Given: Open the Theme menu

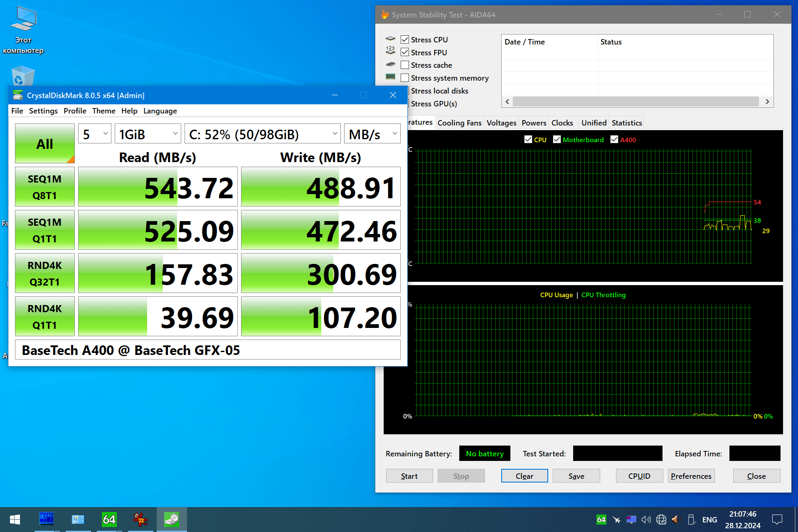Looking at the screenshot, I should click(103, 111).
